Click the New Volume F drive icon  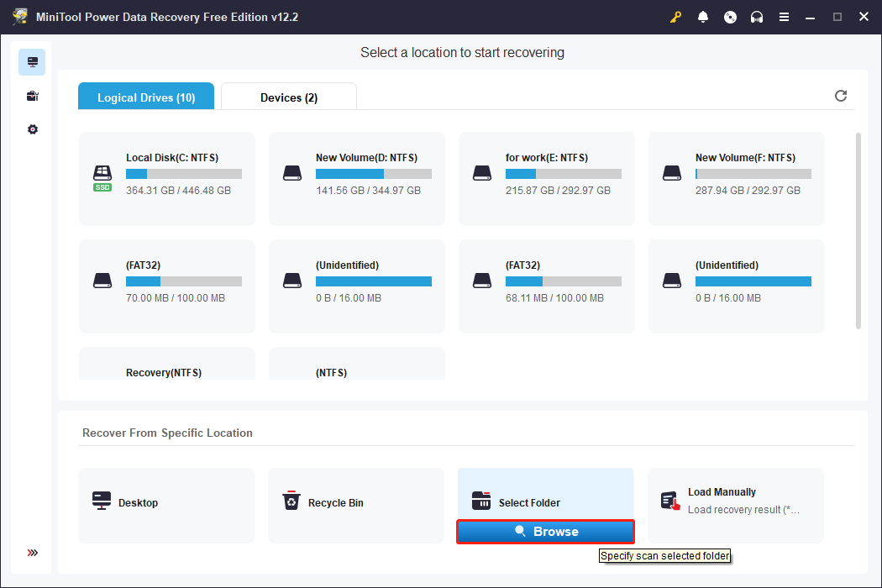click(672, 173)
